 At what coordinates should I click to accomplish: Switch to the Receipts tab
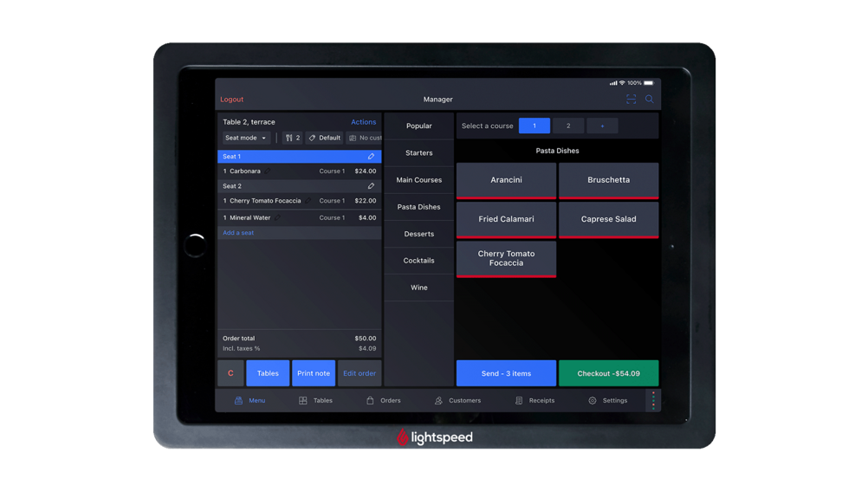(x=534, y=401)
